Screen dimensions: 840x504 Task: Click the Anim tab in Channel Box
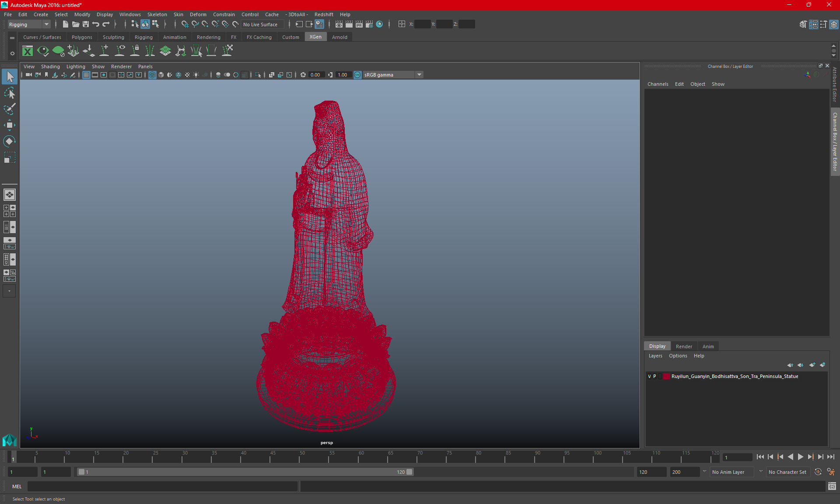[x=708, y=346]
